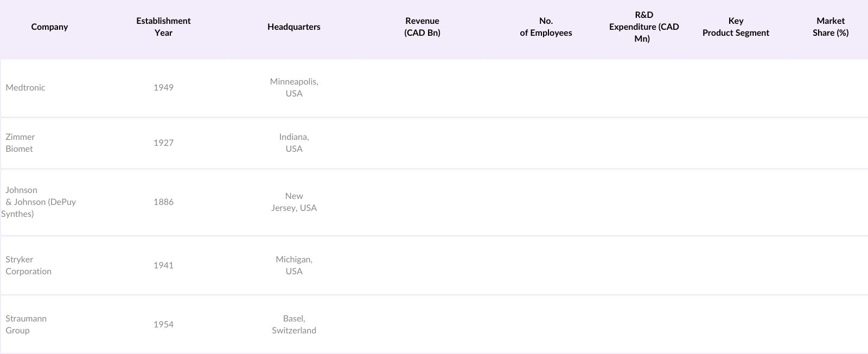Select the No. of Employees header
Viewport: 868px width, 354px height.
546,27
